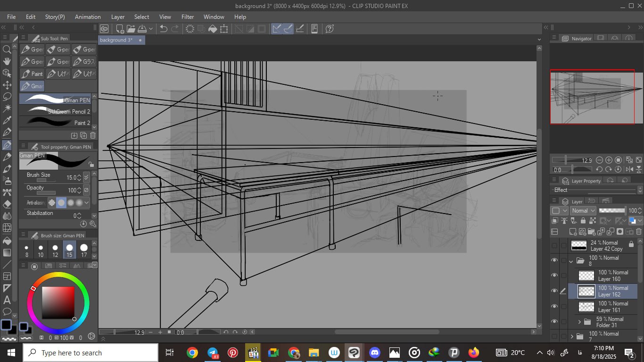Viewport: 644px width, 362px height.
Task: Toggle visibility of Folder 31
Action: click(x=554, y=322)
